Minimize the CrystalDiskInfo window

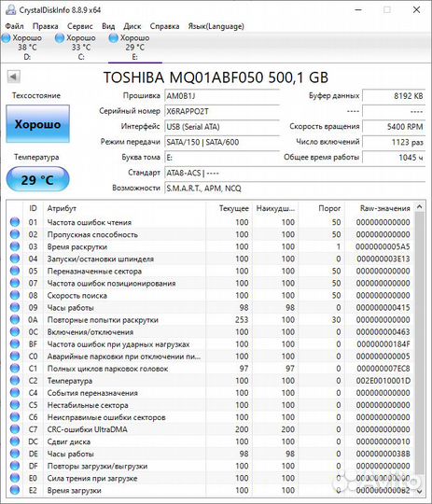[358, 10]
